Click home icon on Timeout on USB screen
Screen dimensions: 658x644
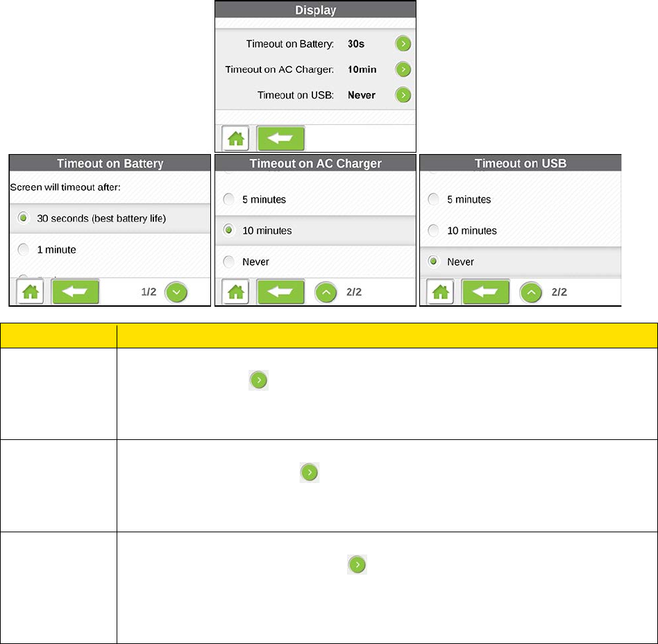point(440,292)
